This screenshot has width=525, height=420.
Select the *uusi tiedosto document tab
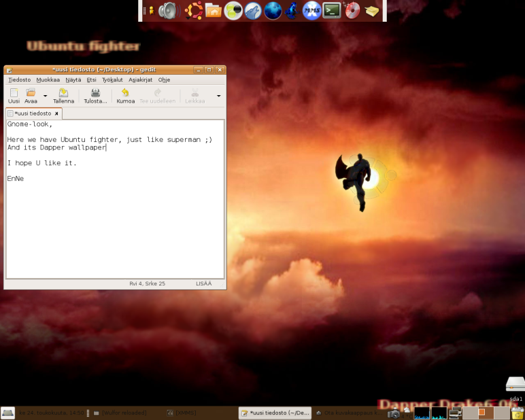[x=33, y=113]
